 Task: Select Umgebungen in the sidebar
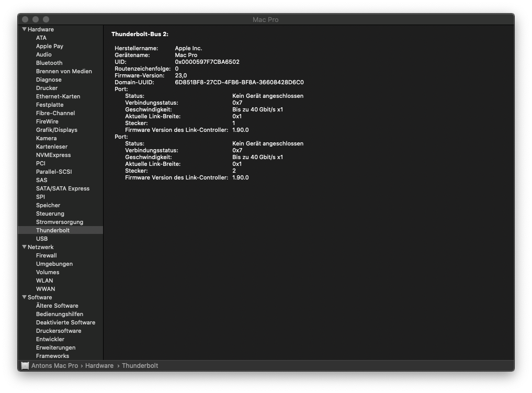pyautogui.click(x=54, y=264)
